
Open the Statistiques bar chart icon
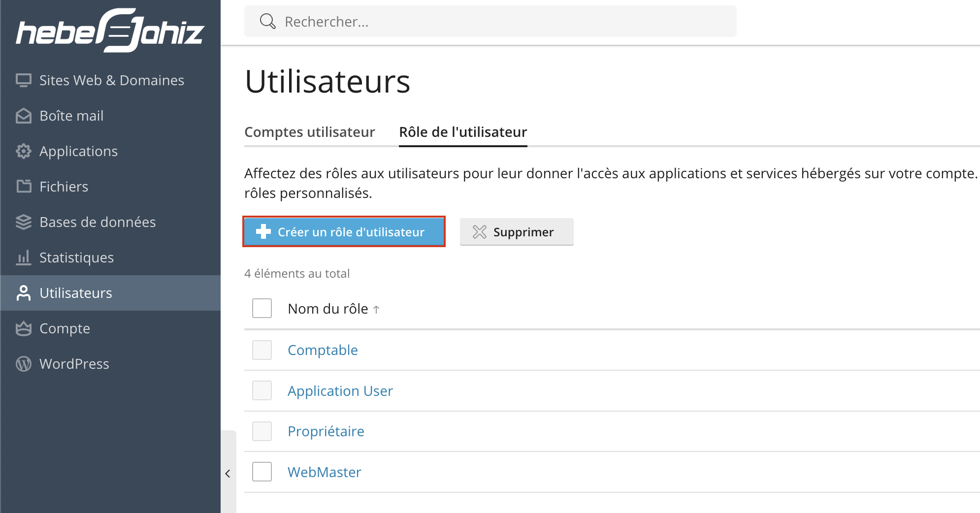(x=23, y=257)
